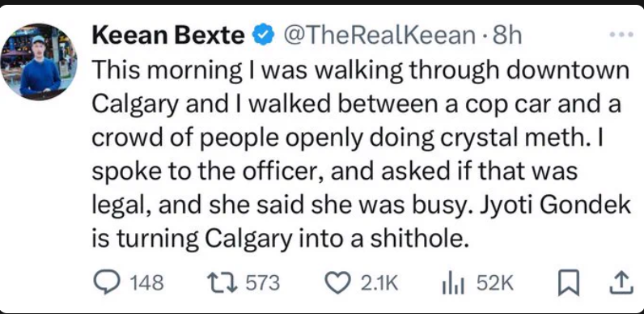Viewport: 644px width, 314px height.
Task: Share the tweet via upload arrow icon
Action: tap(619, 283)
